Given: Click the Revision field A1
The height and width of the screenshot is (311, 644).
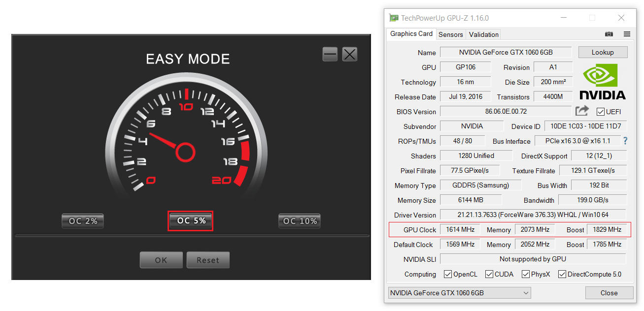Looking at the screenshot, I should coord(553,67).
